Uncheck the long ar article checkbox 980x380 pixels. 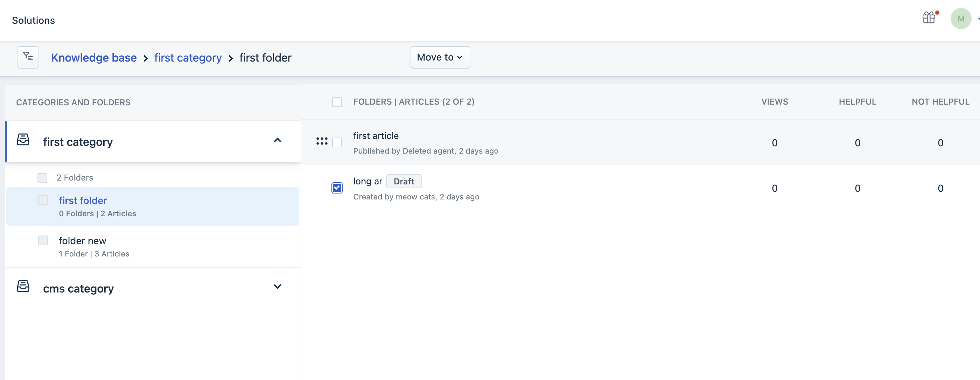[x=337, y=188]
